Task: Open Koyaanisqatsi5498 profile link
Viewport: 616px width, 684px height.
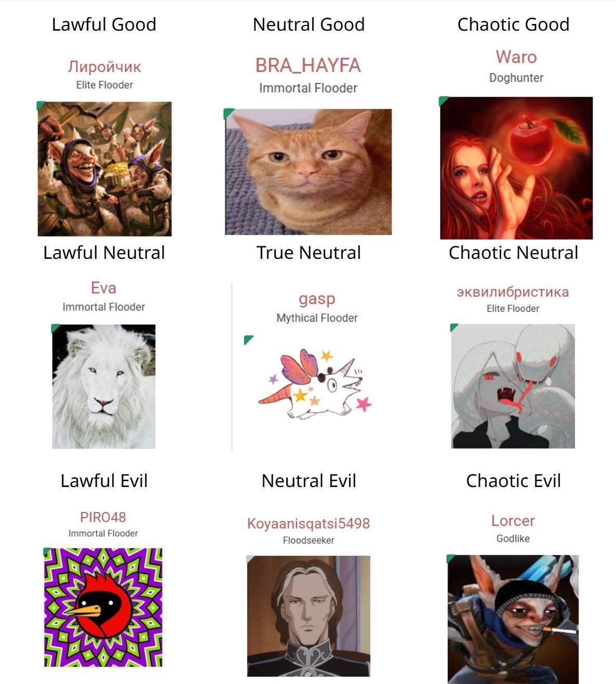Action: 309,523
